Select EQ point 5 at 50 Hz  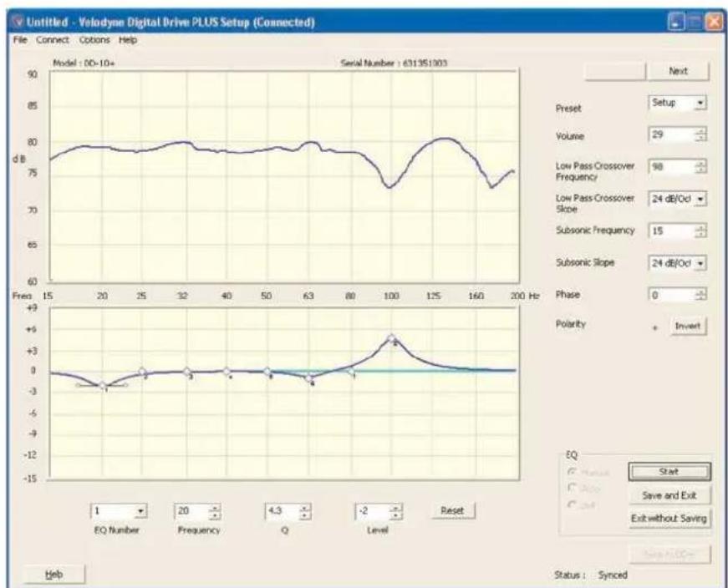coord(267,371)
